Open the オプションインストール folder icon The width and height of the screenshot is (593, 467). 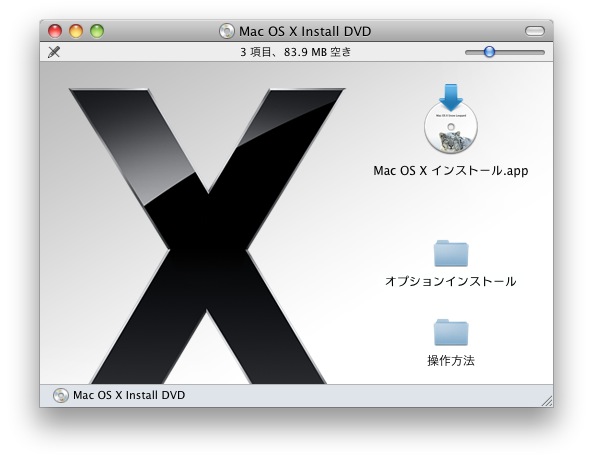[x=451, y=253]
